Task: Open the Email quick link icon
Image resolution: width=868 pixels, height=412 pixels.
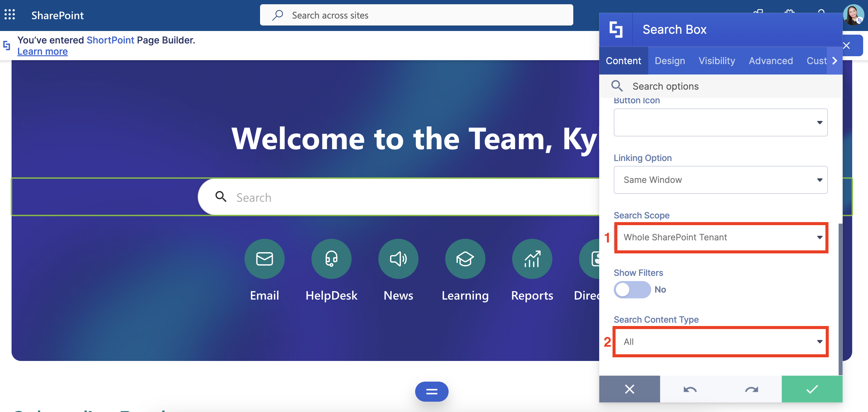Action: (x=264, y=259)
